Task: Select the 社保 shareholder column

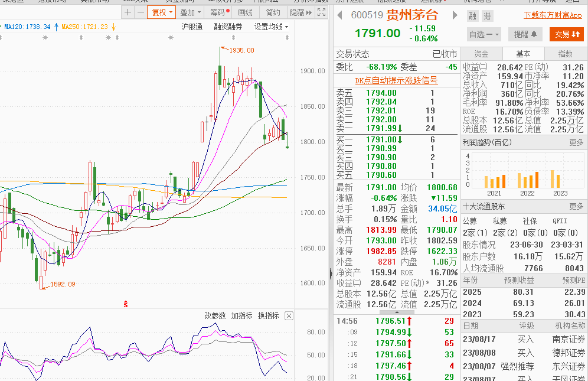Action: pos(530,221)
